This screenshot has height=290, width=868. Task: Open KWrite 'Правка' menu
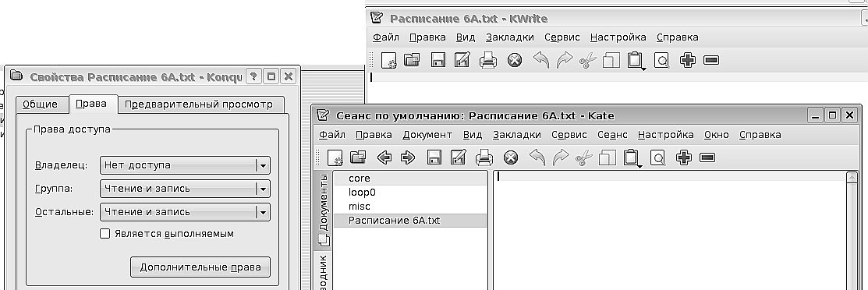pos(427,37)
